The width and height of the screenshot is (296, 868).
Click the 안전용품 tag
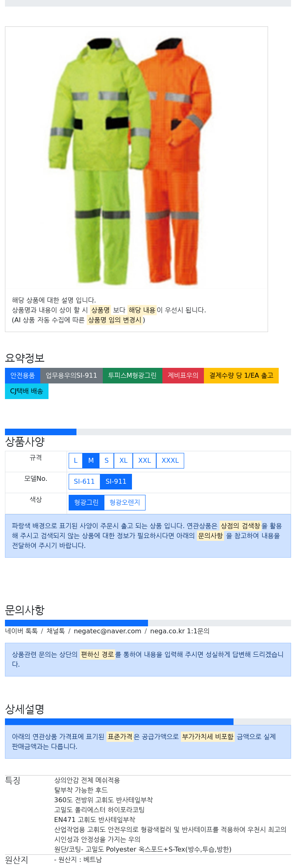pos(23,376)
